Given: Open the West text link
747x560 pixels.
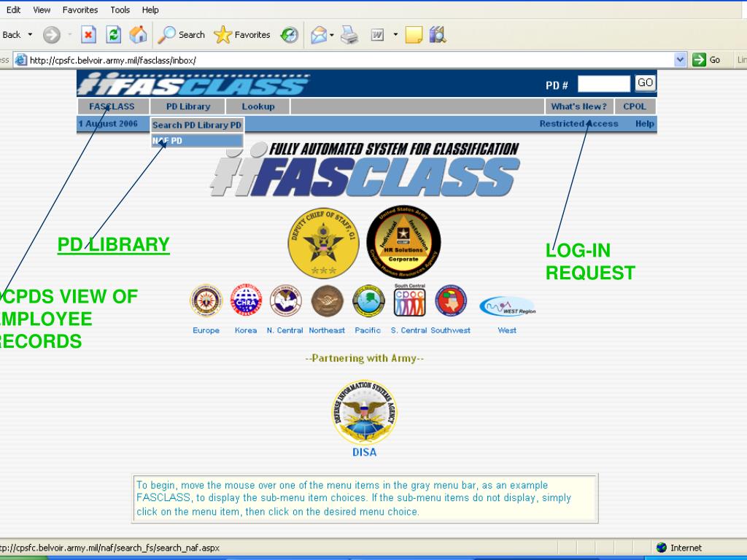Looking at the screenshot, I should point(507,330).
